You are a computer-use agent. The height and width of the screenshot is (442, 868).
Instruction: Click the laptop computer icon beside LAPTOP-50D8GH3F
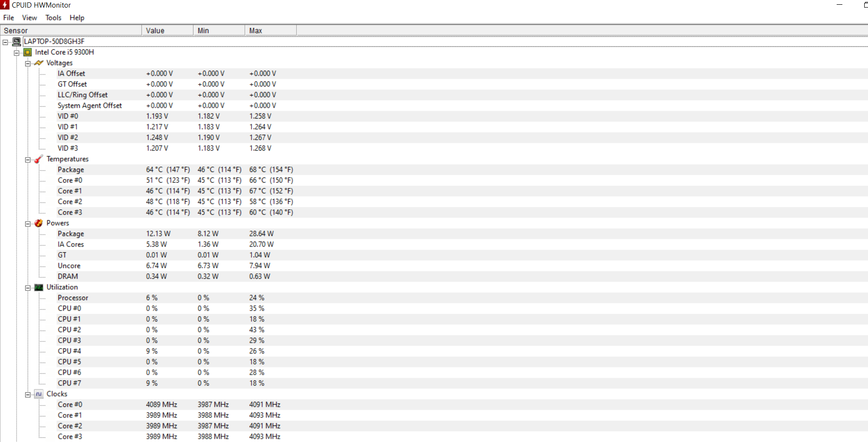17,42
